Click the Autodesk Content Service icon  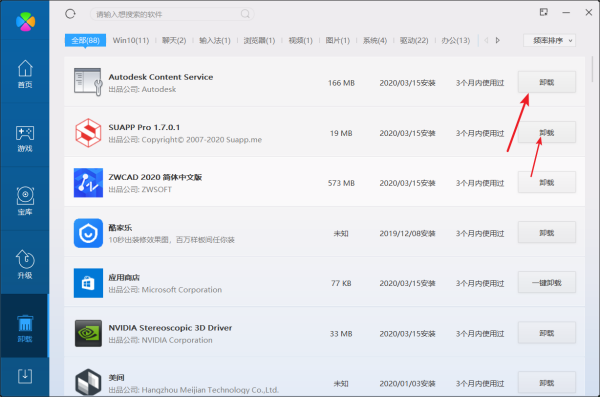(x=88, y=82)
